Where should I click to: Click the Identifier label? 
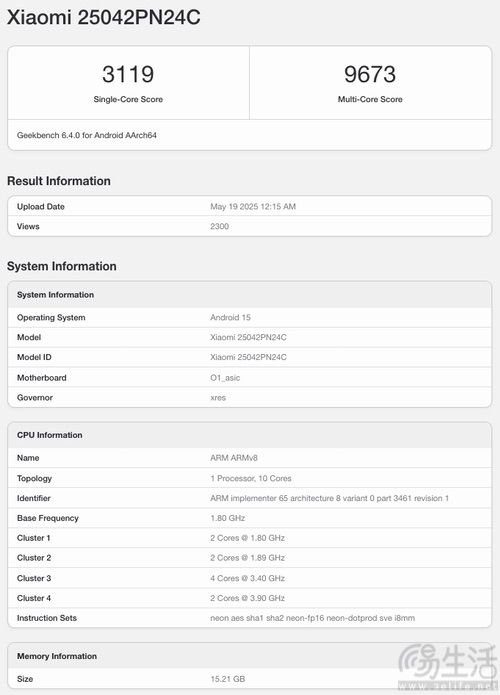tap(34, 498)
